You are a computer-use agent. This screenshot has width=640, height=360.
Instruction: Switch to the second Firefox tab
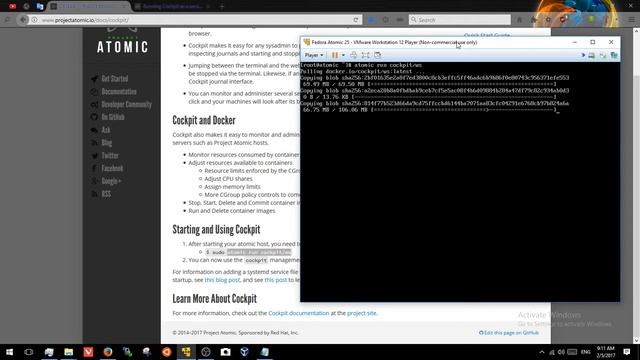tap(173, 7)
